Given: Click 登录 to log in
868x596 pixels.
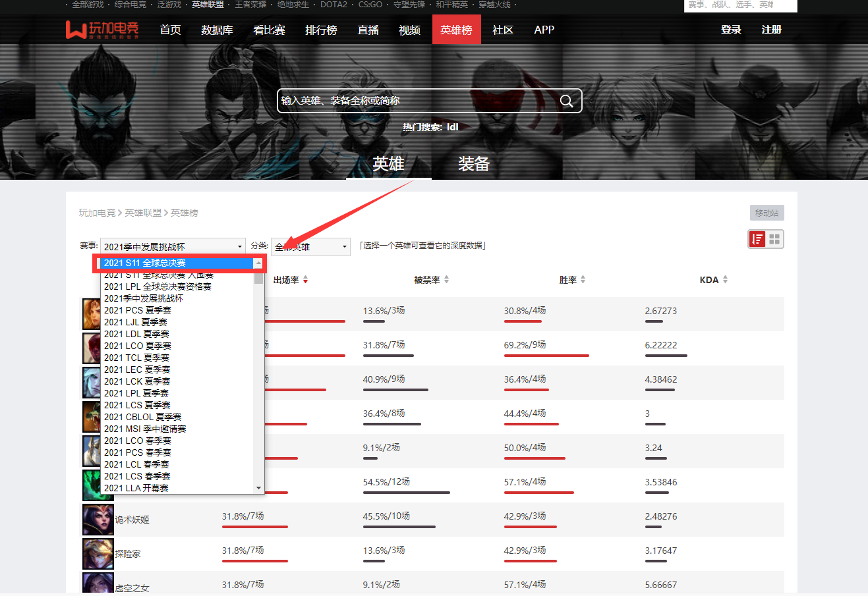Looking at the screenshot, I should [x=731, y=30].
